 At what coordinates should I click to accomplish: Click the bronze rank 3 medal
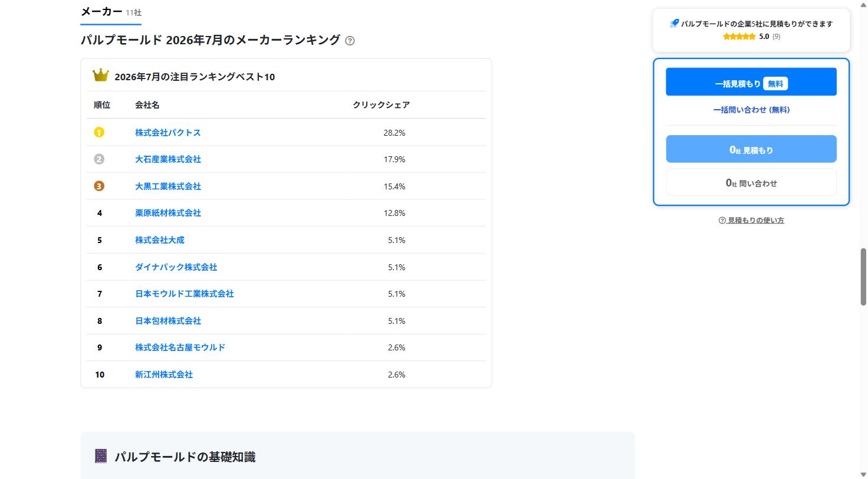pyautogui.click(x=99, y=186)
